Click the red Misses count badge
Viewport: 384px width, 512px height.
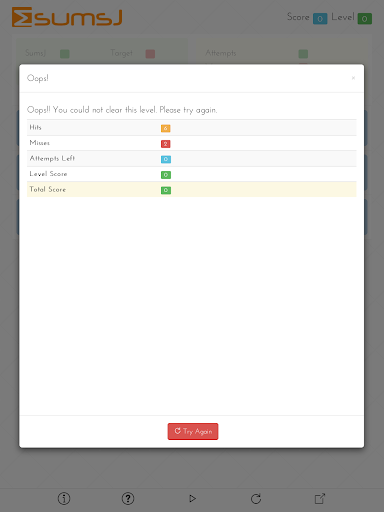[166, 144]
